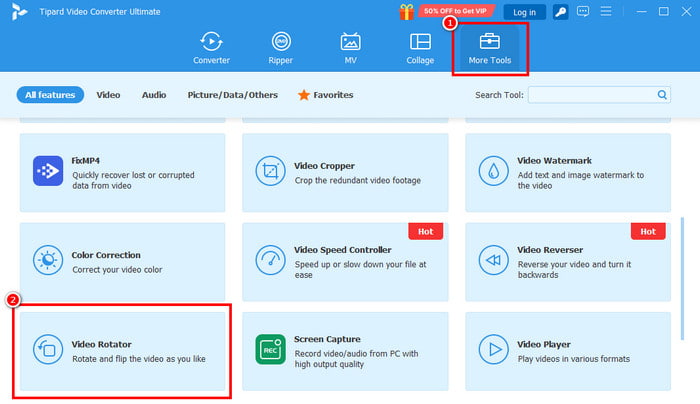Click the Hot badge on Video Speed Controller
Image resolution: width=700 pixels, height=404 pixels.
click(x=425, y=231)
